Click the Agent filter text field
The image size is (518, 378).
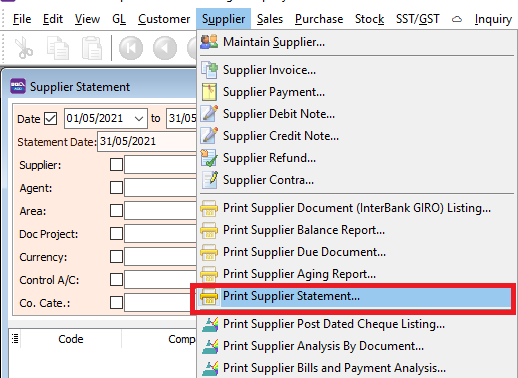point(160,188)
